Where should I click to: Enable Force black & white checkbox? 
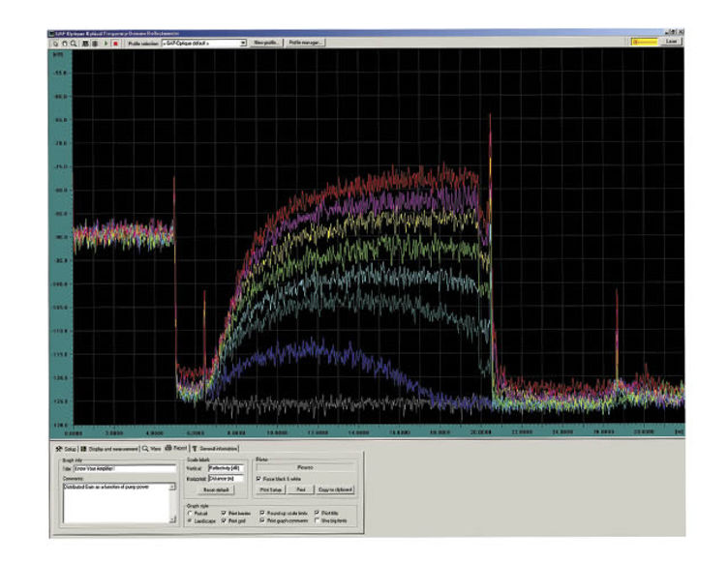click(258, 478)
